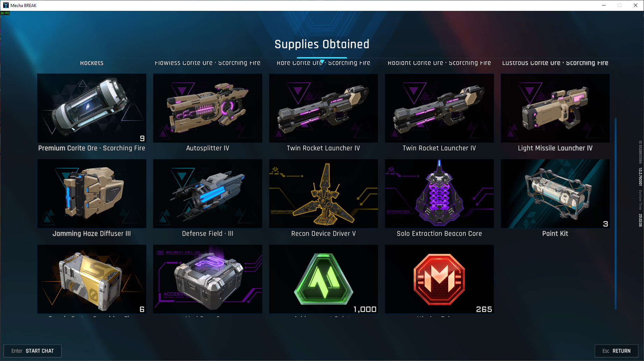Click the second Twin Rocket Launcher IV thumbnail
Image resolution: width=644 pixels, height=361 pixels.
pyautogui.click(x=439, y=108)
